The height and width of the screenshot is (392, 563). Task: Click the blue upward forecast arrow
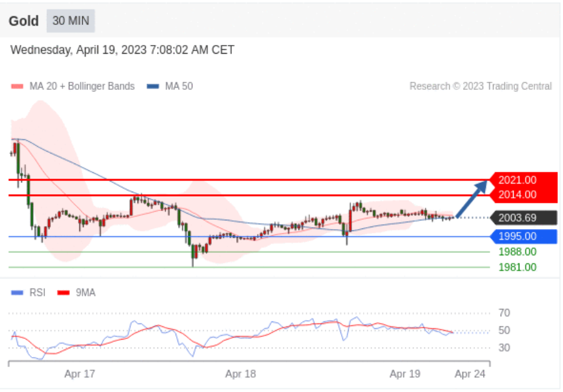(473, 198)
